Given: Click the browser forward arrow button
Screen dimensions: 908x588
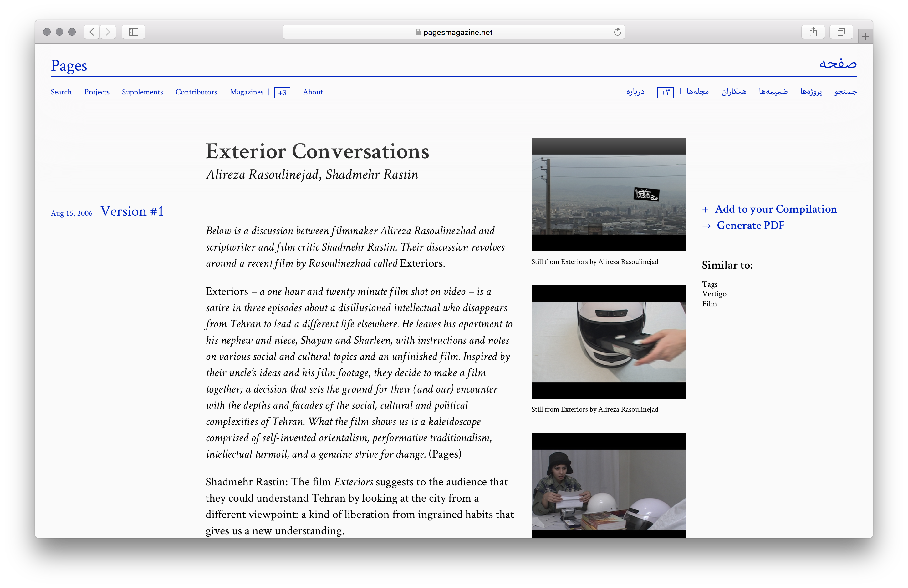Looking at the screenshot, I should (108, 32).
